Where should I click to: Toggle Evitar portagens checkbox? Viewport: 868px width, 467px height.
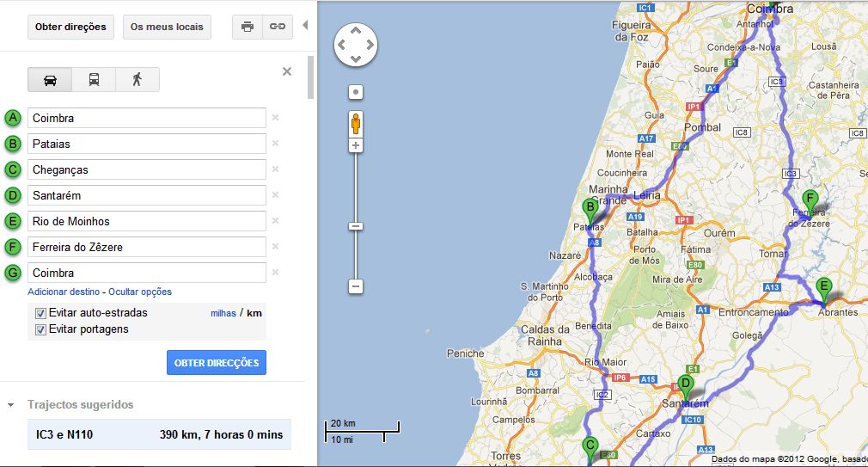[x=40, y=330]
